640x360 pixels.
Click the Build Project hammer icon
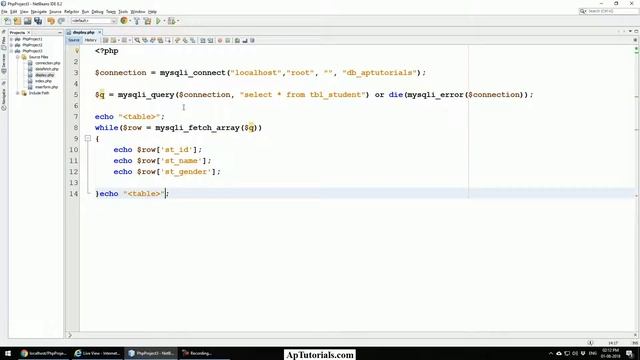tap(137, 21)
